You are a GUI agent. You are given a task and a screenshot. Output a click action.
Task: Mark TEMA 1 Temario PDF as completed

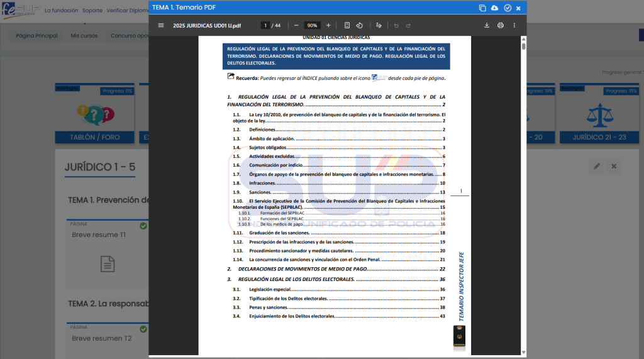[508, 8]
